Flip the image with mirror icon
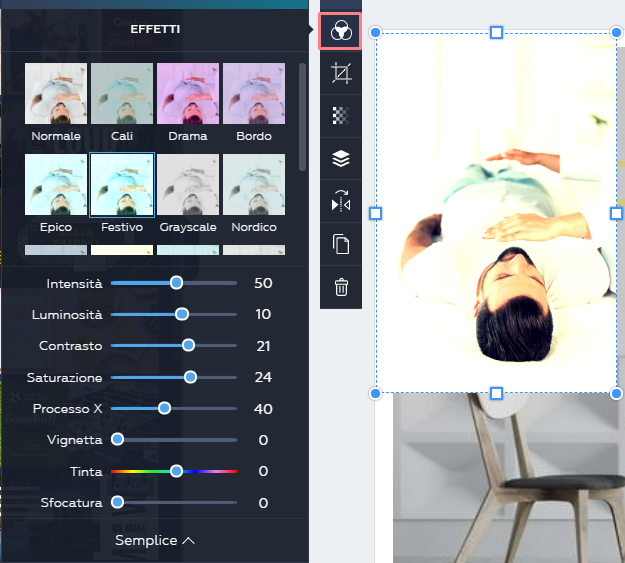The height and width of the screenshot is (563, 625). 341,201
